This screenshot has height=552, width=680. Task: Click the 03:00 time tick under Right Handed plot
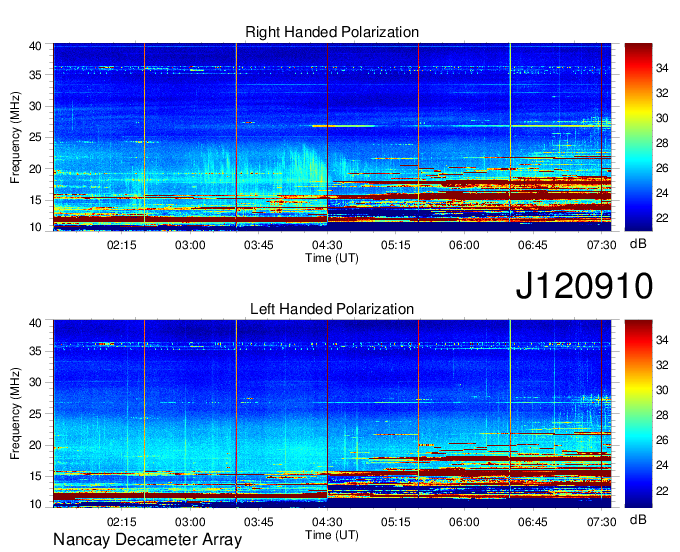[x=190, y=245]
